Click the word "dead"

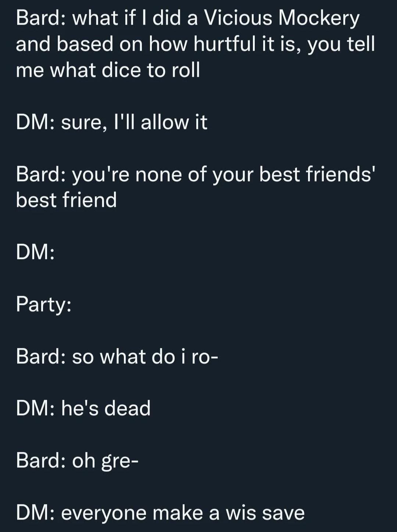(x=128, y=409)
